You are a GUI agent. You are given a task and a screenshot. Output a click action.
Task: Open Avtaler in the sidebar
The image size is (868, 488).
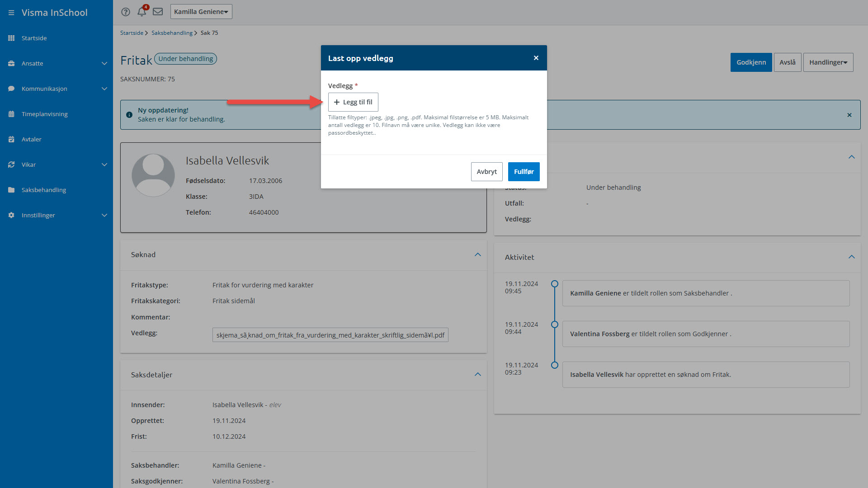tap(32, 139)
